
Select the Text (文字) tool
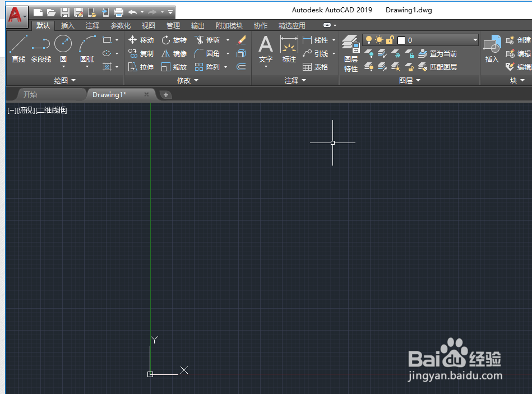tap(265, 49)
